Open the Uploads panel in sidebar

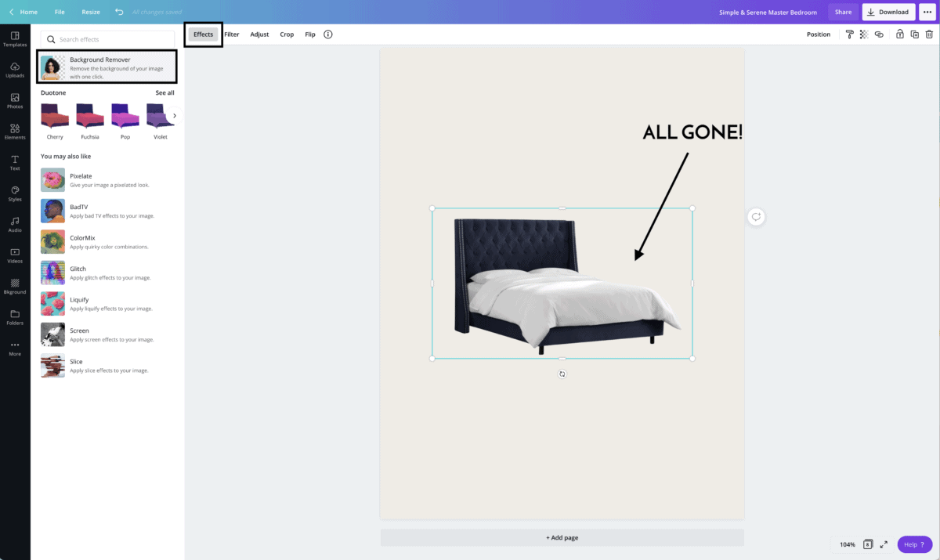click(15, 69)
